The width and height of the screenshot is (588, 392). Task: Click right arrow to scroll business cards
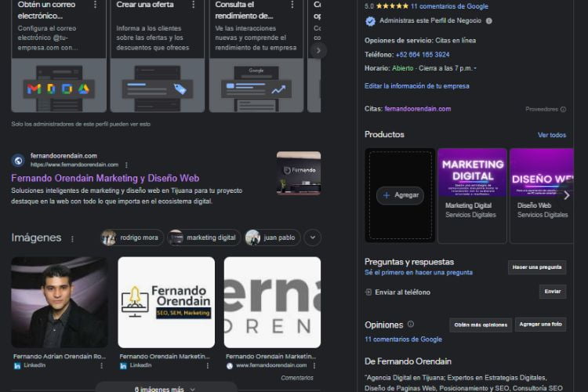tap(318, 50)
